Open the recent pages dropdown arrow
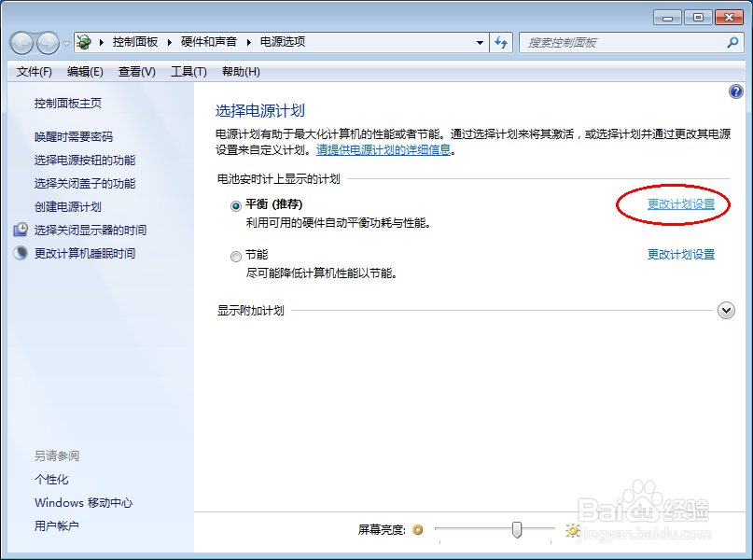 66,43
